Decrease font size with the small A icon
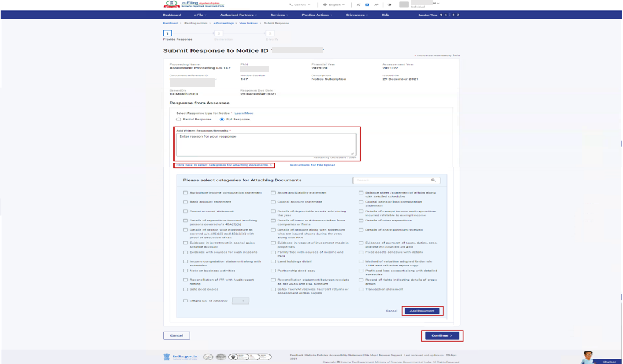The width and height of the screenshot is (623, 364). pyautogui.click(x=359, y=5)
